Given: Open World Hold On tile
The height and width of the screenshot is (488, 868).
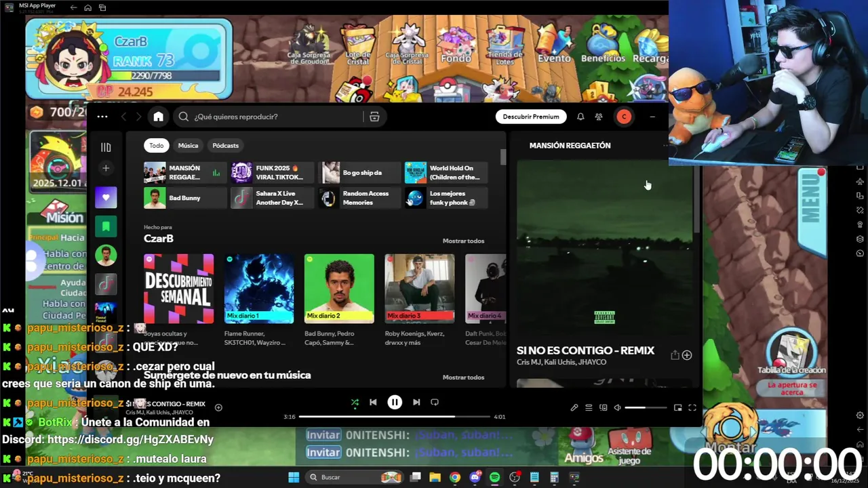Looking at the screenshot, I should pyautogui.click(x=446, y=173).
